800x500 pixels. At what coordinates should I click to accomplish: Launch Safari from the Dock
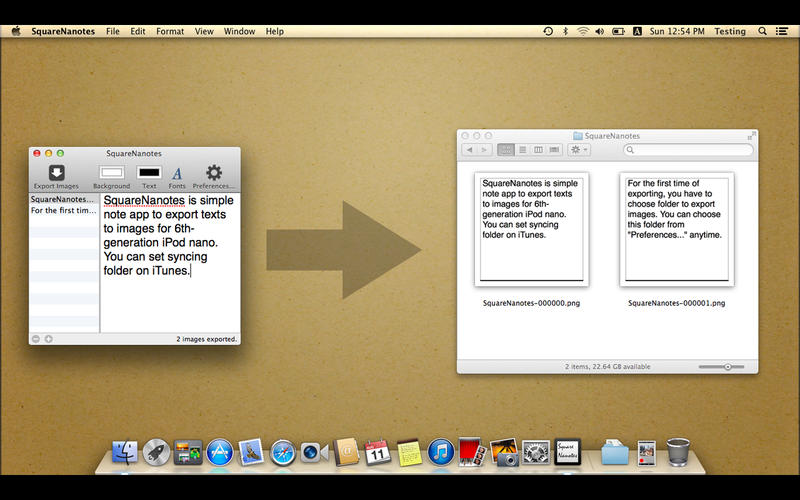click(282, 452)
